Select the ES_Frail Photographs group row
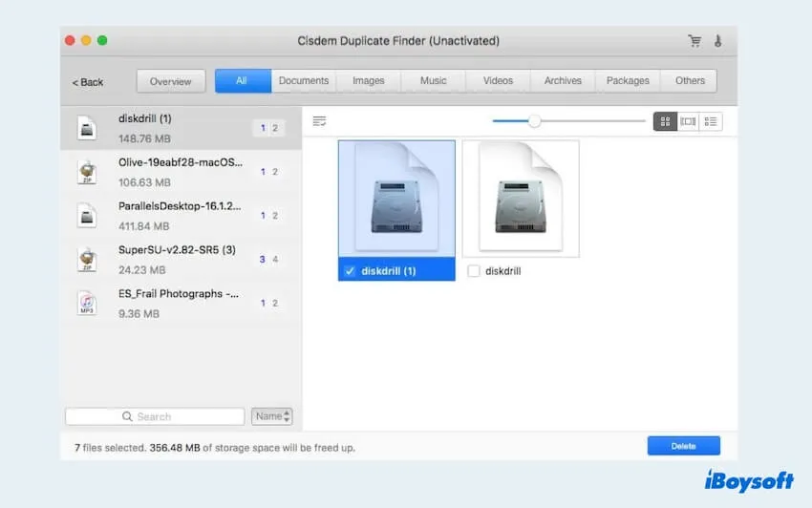812x508 pixels. pyautogui.click(x=181, y=303)
